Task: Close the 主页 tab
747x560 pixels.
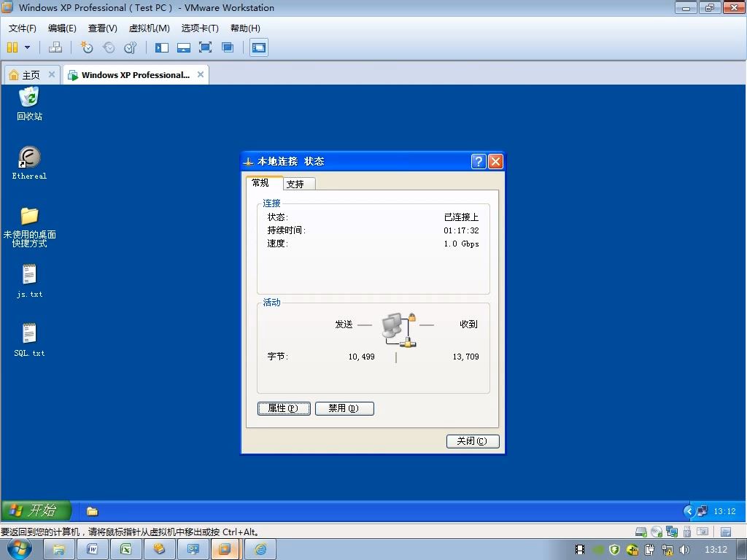Action: click(x=52, y=74)
